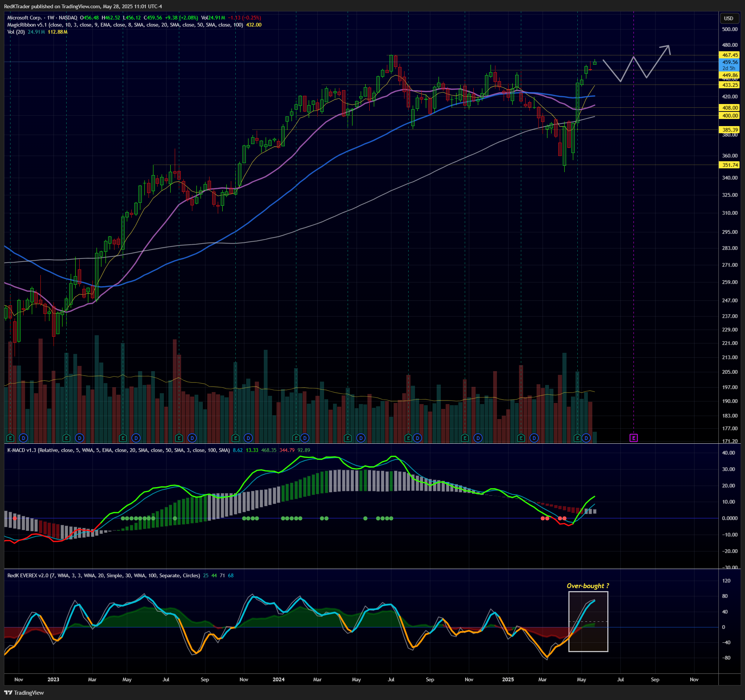Click the earnings E marker for April 2023
Viewport: 745px width, 700px height.
pyautogui.click(x=122, y=438)
